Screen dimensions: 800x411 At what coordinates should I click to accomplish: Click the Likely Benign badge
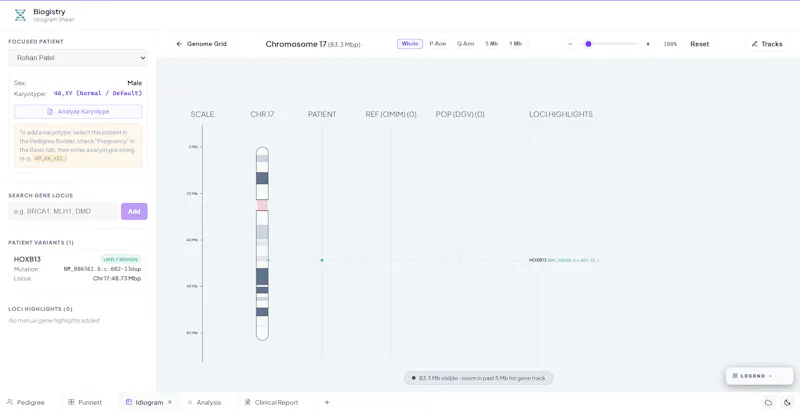(x=121, y=259)
